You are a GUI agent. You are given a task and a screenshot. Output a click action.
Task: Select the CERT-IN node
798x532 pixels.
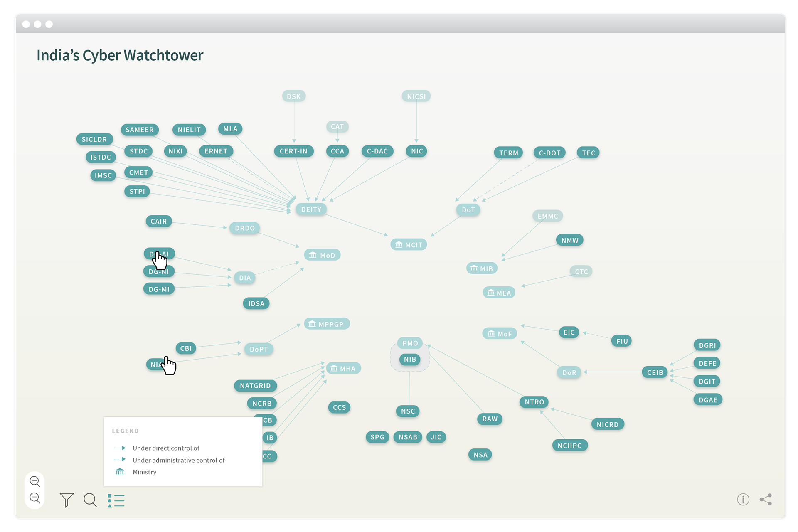click(293, 151)
